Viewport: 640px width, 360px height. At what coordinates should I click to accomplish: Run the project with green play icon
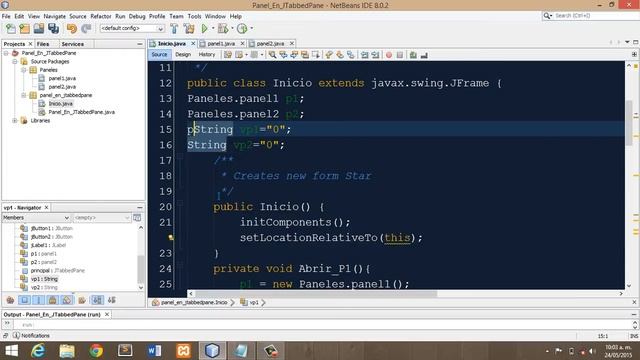pyautogui.click(x=204, y=29)
